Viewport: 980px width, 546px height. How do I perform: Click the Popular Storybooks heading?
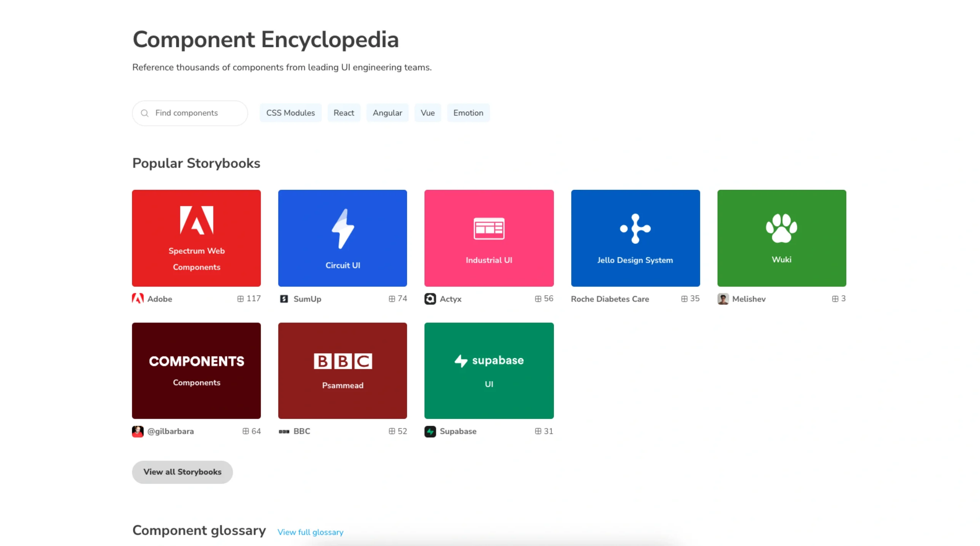(196, 163)
